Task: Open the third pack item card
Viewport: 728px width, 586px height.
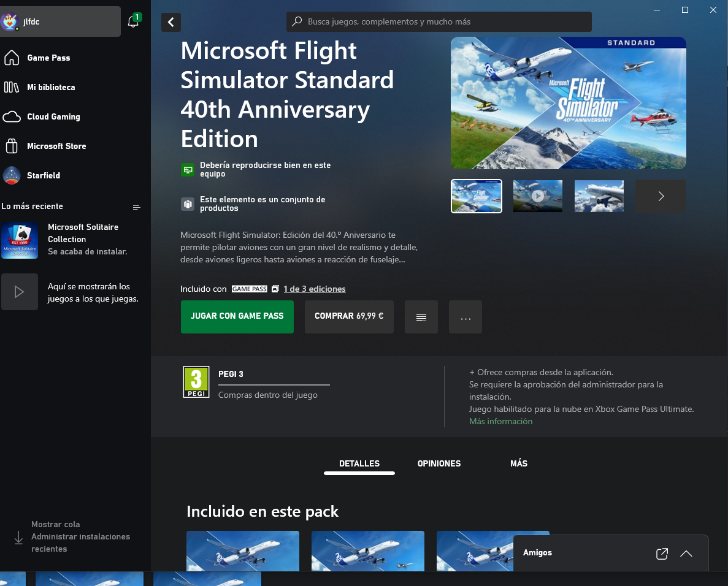Action: pyautogui.click(x=475, y=550)
